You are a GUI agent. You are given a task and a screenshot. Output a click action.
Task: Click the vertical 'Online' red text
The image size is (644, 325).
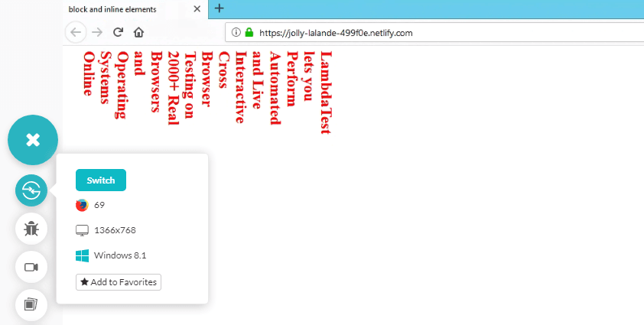88,73
